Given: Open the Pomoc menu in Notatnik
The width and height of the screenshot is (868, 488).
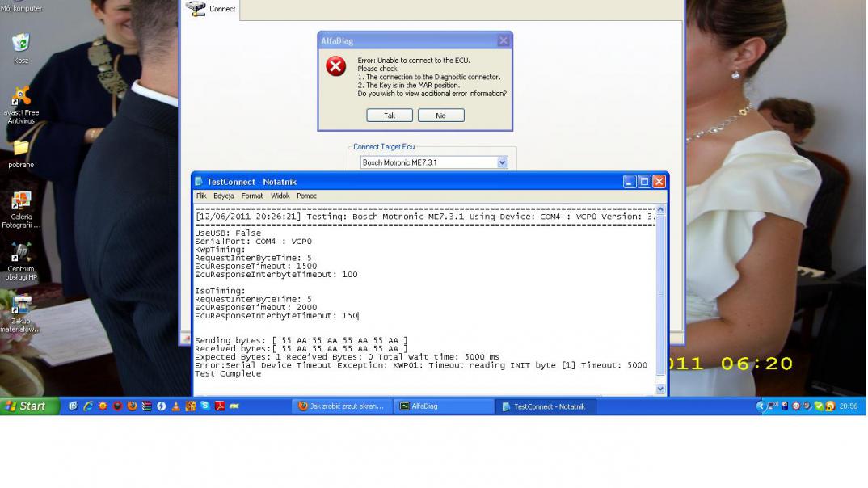Looking at the screenshot, I should pos(306,196).
